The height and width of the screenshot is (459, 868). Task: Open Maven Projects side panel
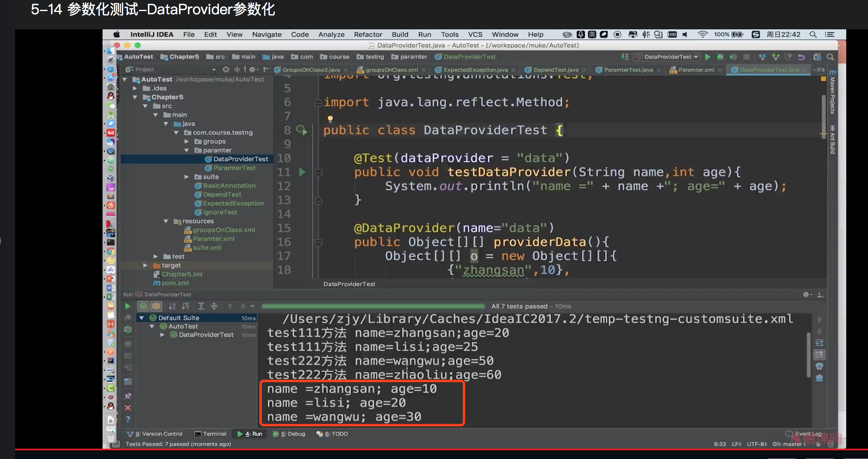click(x=832, y=92)
